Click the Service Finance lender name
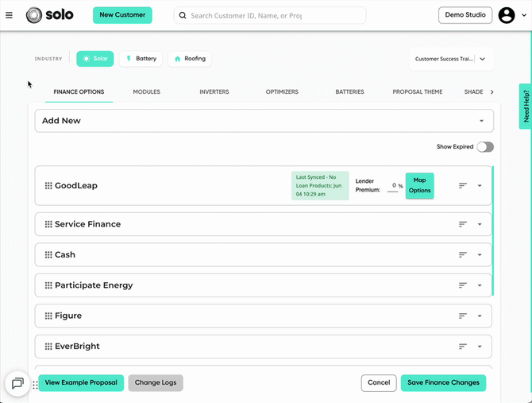The height and width of the screenshot is (403, 532). (x=87, y=224)
